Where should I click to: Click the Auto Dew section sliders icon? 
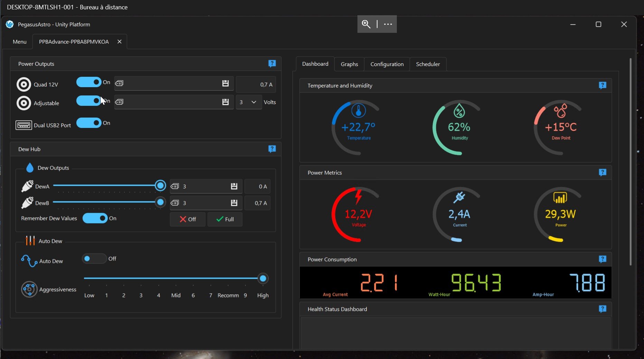[30, 241]
